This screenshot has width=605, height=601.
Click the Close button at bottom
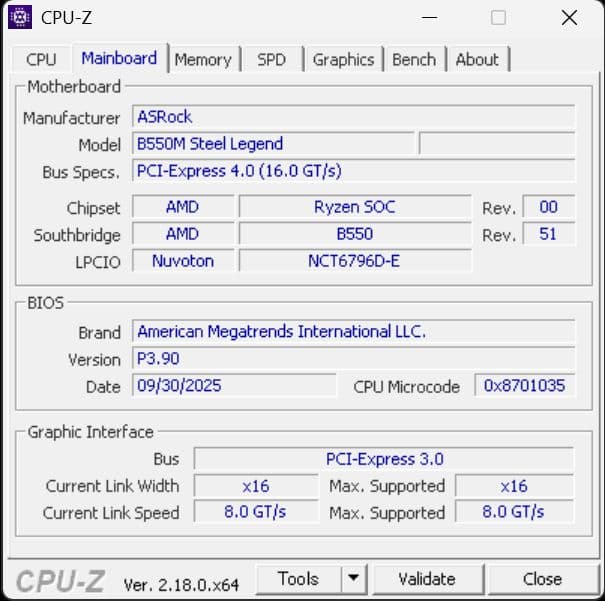[542, 579]
